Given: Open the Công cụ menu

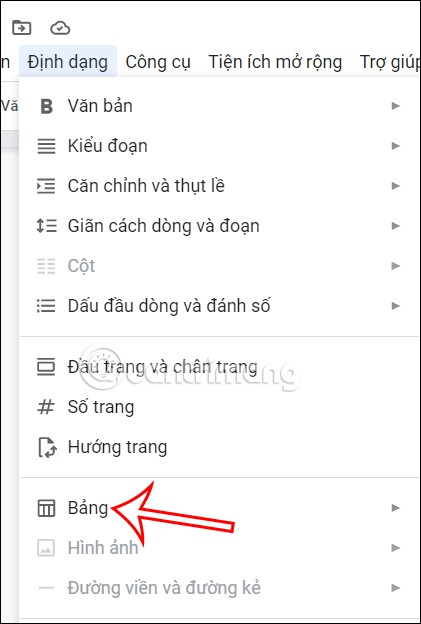Looking at the screenshot, I should pyautogui.click(x=158, y=62).
